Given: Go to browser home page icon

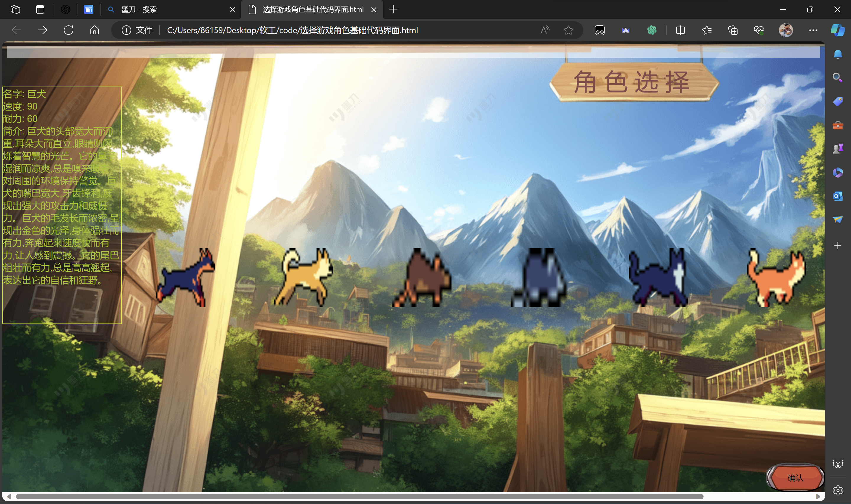Looking at the screenshot, I should 94,30.
